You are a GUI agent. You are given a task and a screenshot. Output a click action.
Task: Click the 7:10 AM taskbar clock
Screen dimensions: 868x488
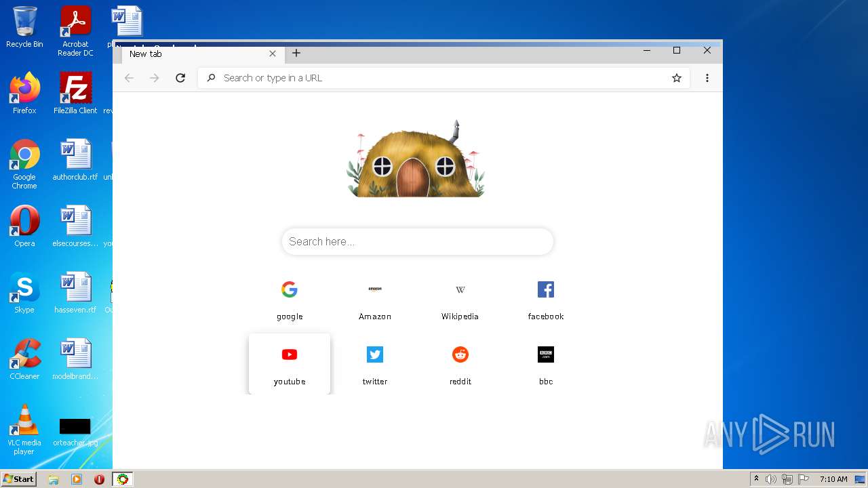pyautogui.click(x=833, y=479)
